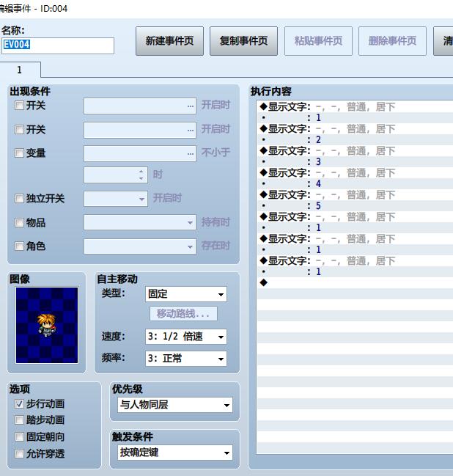Select text line ': 3' in command list
Image resolution: width=453 pixels, height=476 pixels.
[355, 162]
